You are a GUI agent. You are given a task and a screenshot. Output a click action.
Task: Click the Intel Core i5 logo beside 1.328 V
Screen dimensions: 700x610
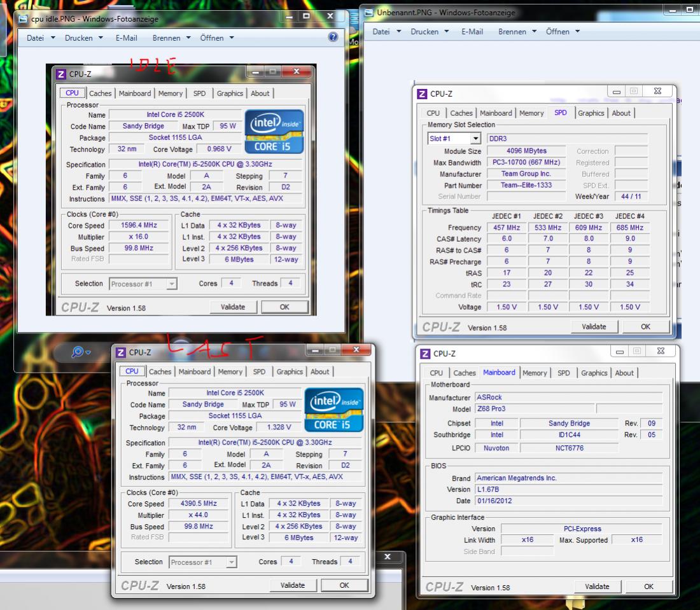[334, 410]
